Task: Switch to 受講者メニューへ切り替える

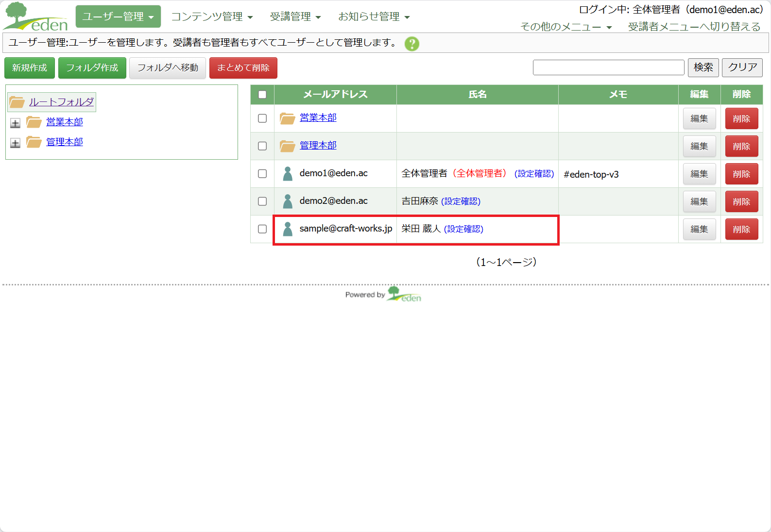Action: [694, 27]
